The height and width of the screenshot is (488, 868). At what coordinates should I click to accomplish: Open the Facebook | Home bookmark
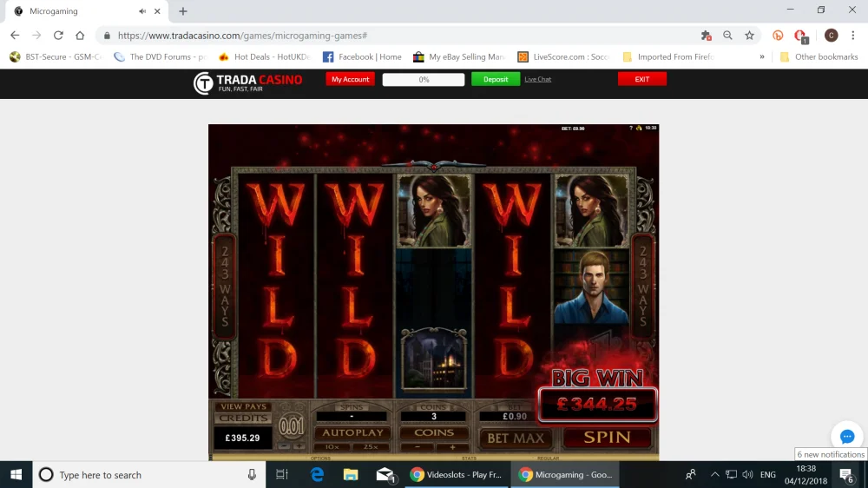[x=362, y=56]
